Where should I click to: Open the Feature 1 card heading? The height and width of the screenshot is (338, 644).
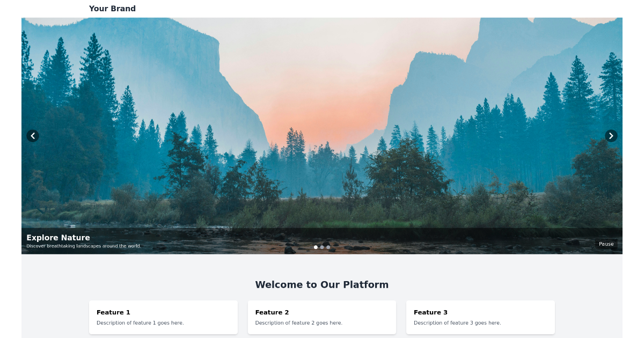pos(113,312)
